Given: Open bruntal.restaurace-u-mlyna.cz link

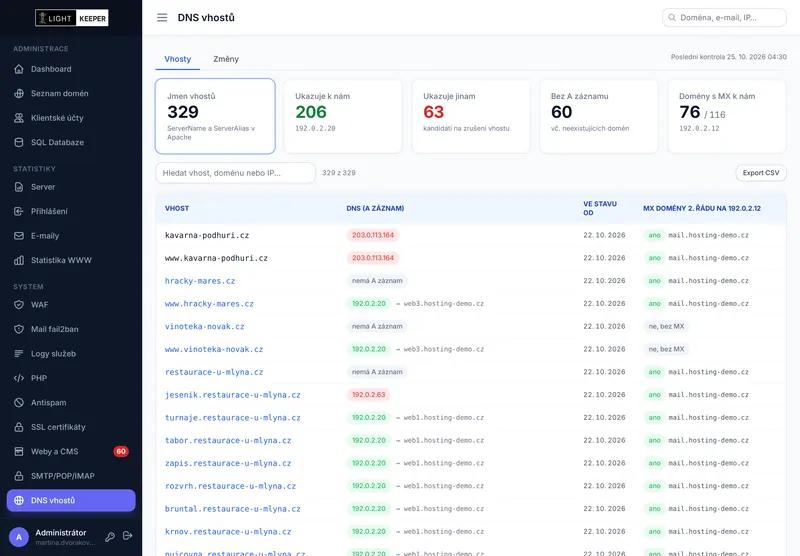Looking at the screenshot, I should click(x=233, y=509).
